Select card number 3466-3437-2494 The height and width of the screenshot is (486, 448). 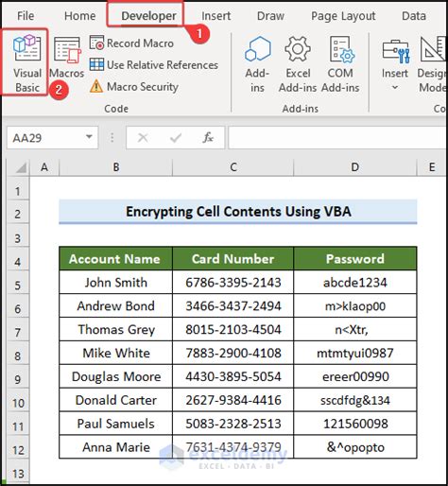(233, 305)
